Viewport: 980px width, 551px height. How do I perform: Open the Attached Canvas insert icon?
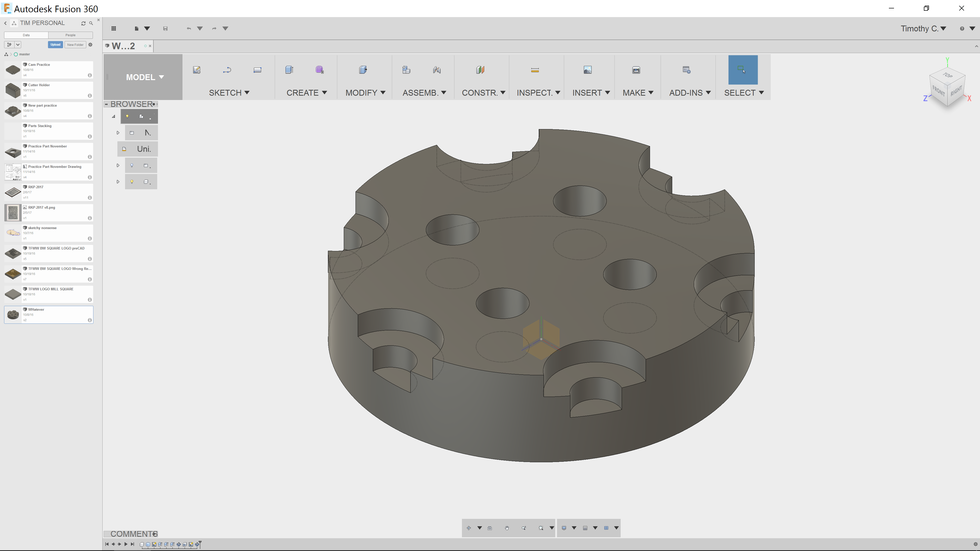pos(587,70)
